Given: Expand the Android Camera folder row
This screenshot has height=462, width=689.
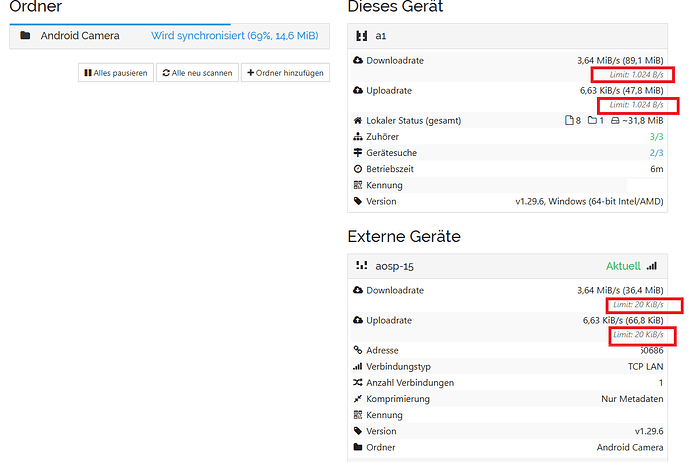Looking at the screenshot, I should 169,36.
